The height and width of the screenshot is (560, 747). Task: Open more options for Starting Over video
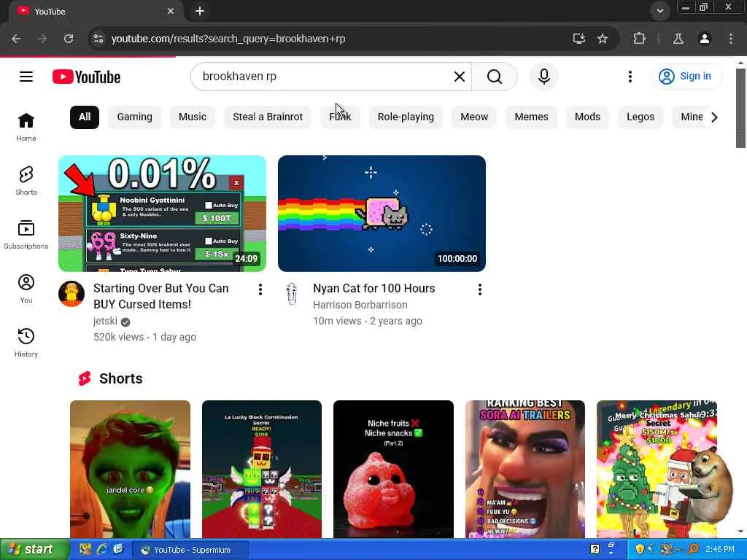coord(260,289)
